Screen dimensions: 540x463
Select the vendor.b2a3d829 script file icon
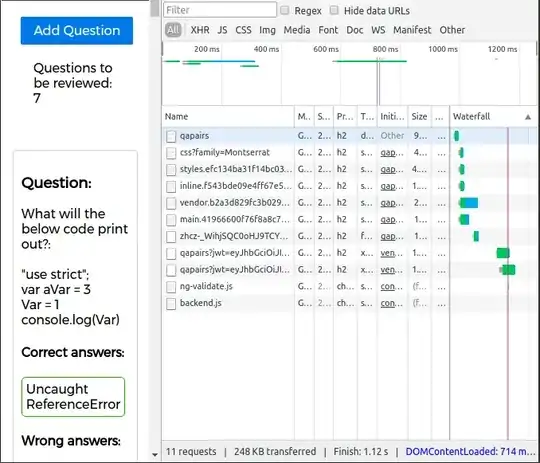pyautogui.click(x=171, y=203)
